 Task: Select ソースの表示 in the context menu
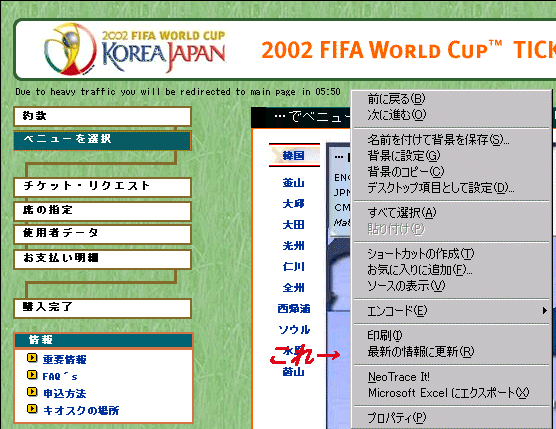[406, 286]
